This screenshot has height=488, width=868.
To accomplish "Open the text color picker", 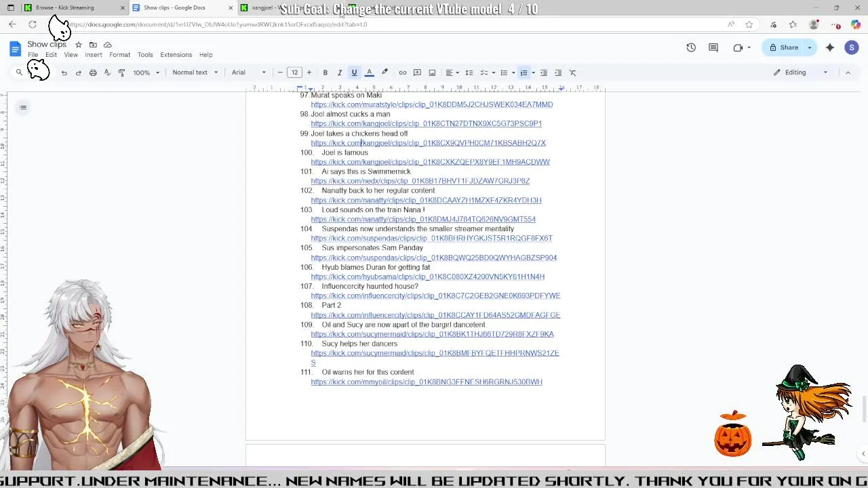I will (x=369, y=73).
